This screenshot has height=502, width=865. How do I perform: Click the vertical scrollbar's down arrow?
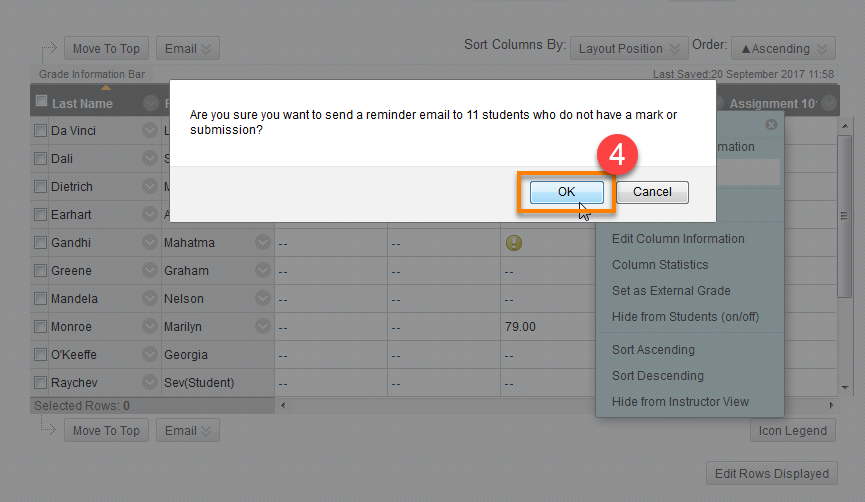pyautogui.click(x=845, y=387)
